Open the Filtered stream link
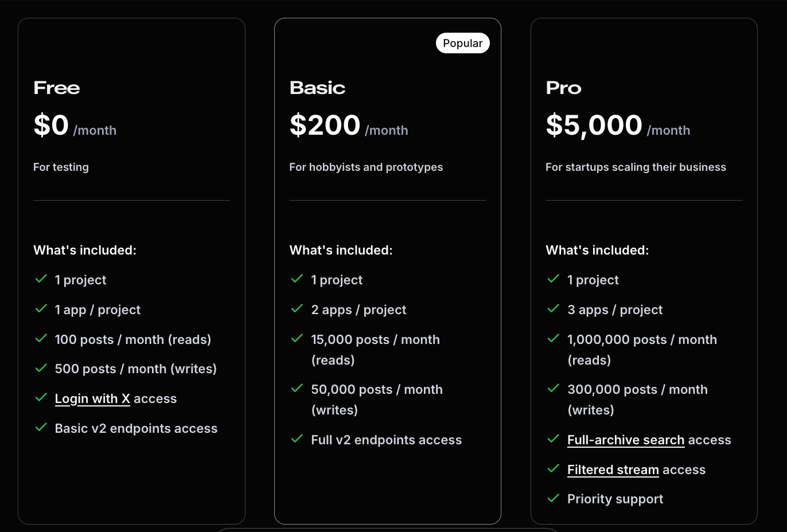The width and height of the screenshot is (787, 532). click(613, 470)
